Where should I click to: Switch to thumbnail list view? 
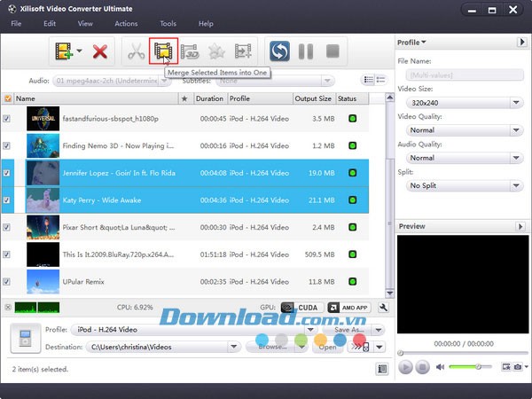click(x=380, y=80)
